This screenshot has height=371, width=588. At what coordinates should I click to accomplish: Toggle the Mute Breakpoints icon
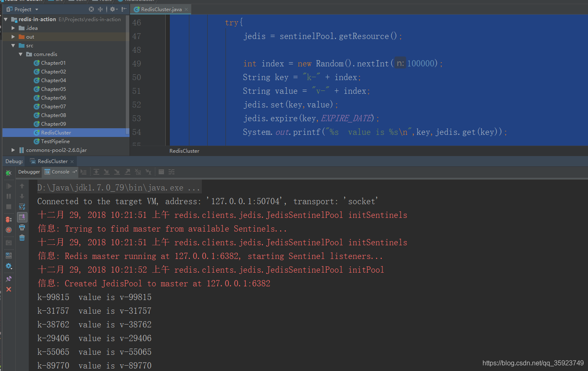(x=9, y=230)
